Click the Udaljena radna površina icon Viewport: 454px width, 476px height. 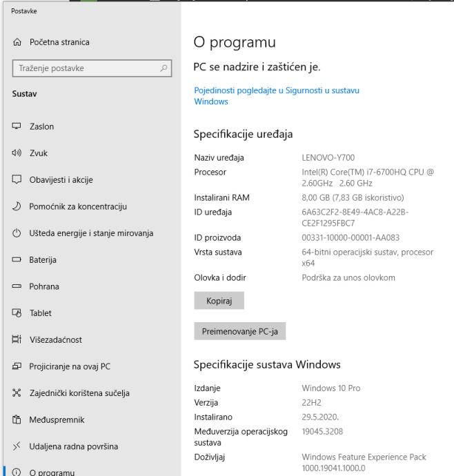coord(17,446)
